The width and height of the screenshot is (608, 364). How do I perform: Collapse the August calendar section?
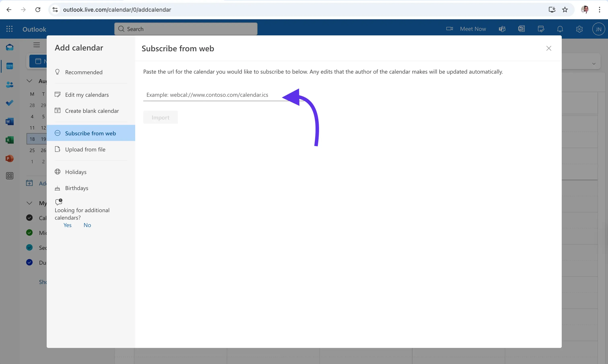[x=29, y=81]
